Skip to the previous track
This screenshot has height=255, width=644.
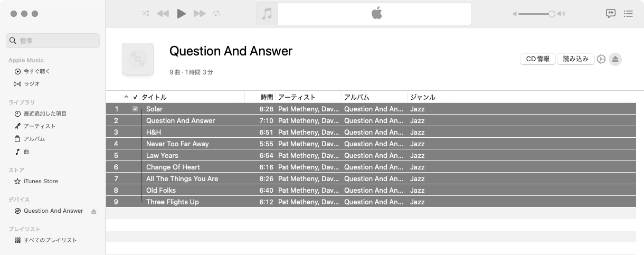(x=163, y=14)
